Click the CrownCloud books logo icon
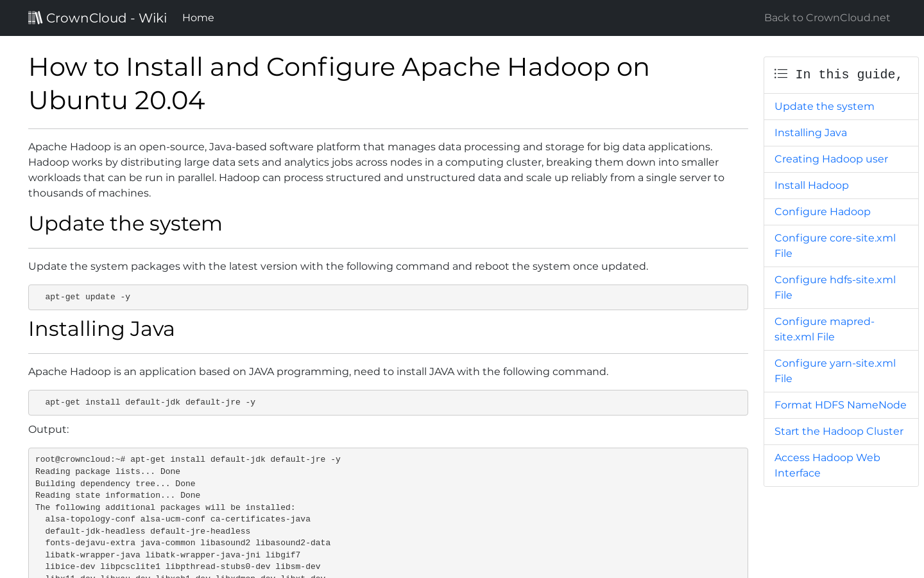Viewport: 924px width, 578px height. click(35, 18)
